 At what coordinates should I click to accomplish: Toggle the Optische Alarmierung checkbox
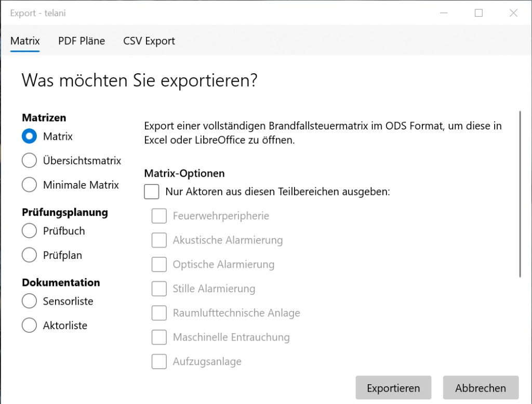click(159, 264)
